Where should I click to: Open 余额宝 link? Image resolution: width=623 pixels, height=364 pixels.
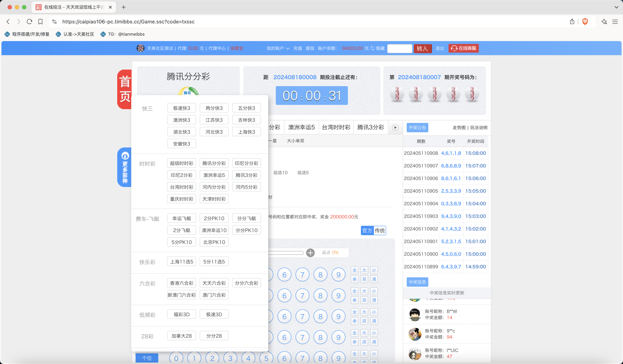click(237, 48)
